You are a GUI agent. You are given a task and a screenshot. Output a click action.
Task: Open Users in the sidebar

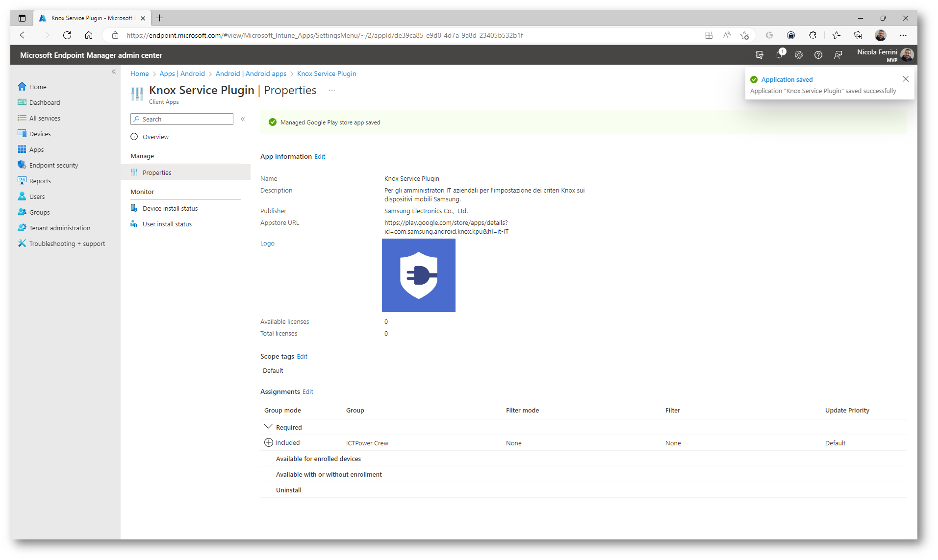(x=31, y=196)
